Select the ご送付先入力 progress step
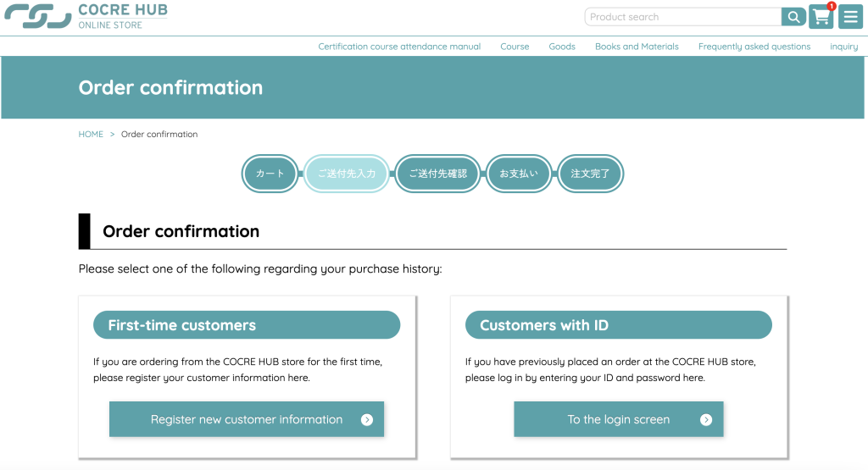 tap(347, 174)
